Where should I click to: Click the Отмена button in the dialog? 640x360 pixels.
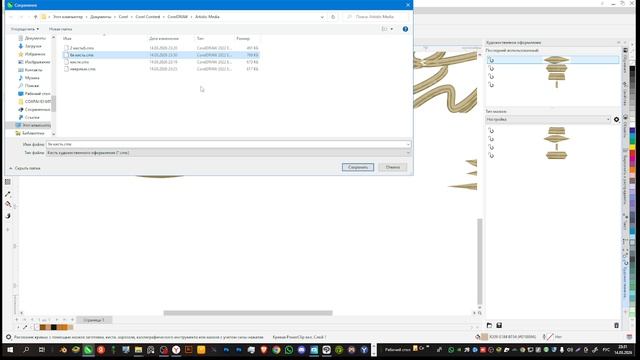tap(393, 167)
